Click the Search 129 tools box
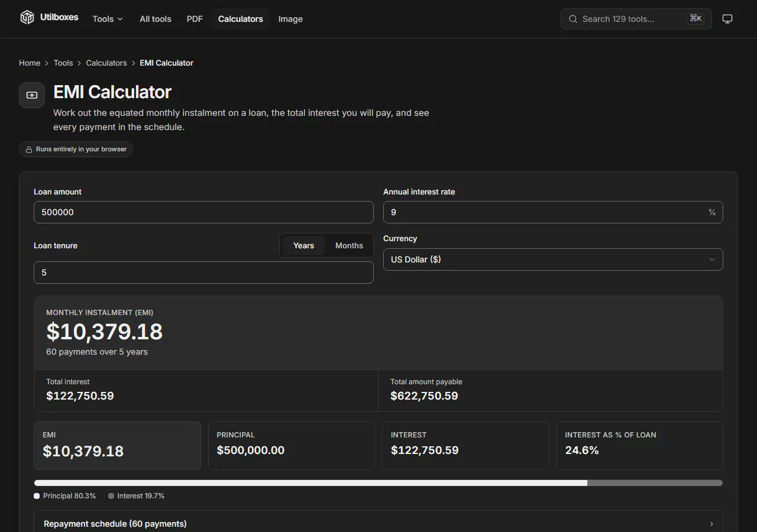The image size is (757, 532). pos(636,19)
